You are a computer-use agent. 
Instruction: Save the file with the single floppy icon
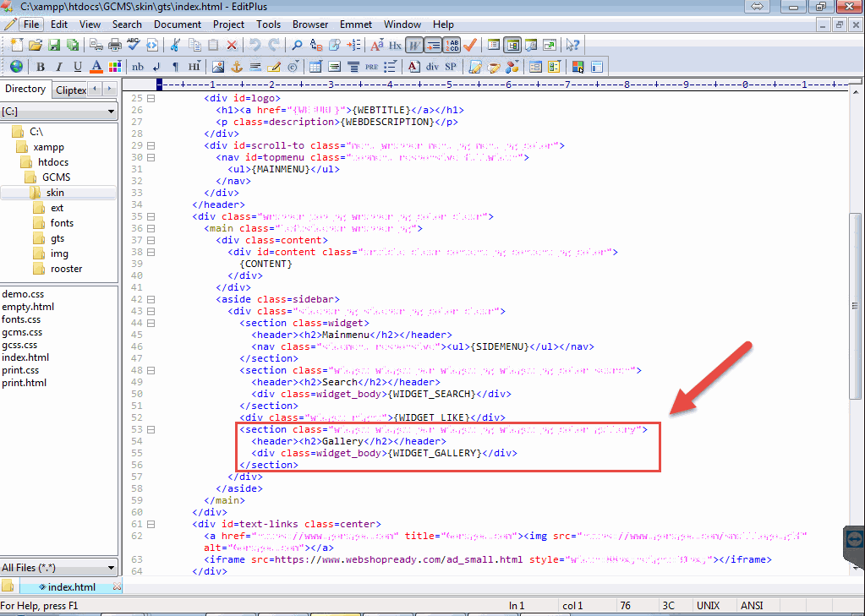(x=54, y=45)
